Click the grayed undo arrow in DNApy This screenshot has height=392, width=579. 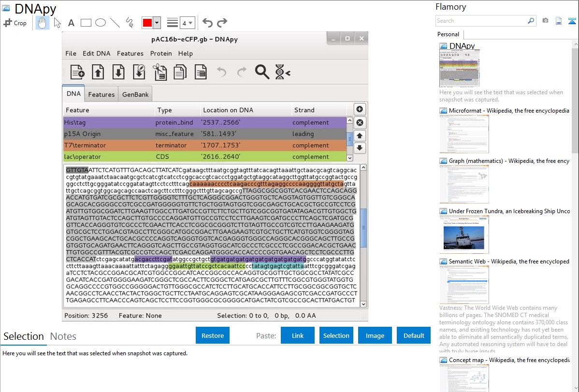pos(221,72)
